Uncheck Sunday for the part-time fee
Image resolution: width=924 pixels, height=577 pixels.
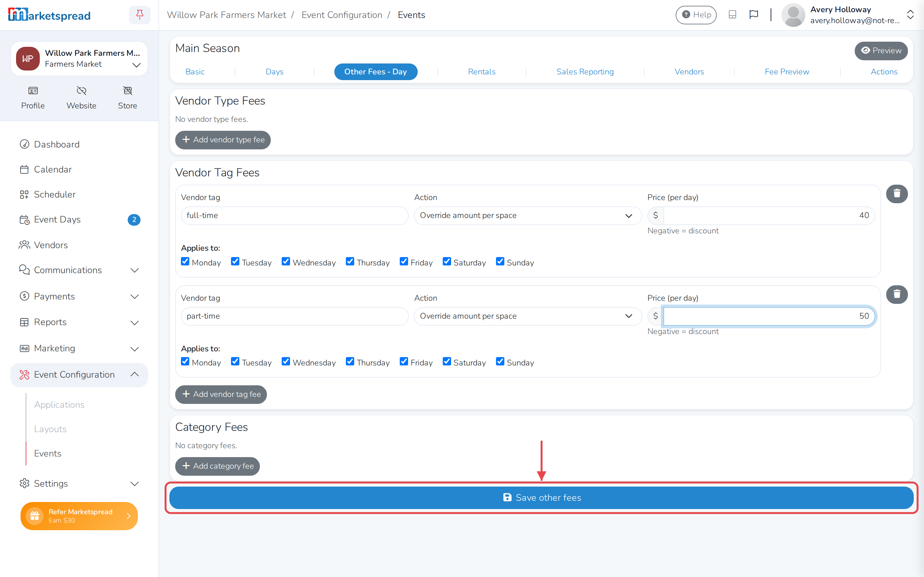click(x=500, y=361)
